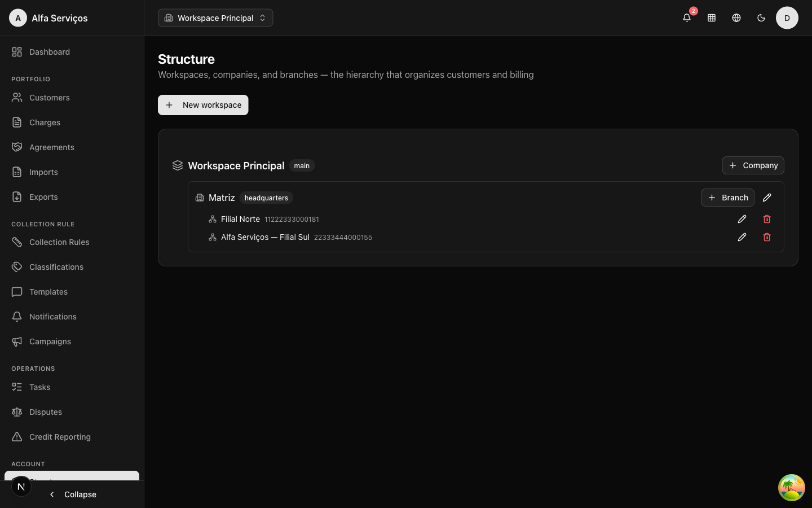
Task: Toggle dark mode moon icon
Action: (761, 18)
